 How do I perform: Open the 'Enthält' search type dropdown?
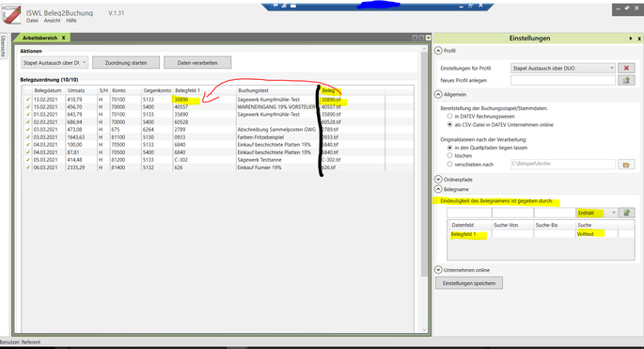pos(597,213)
